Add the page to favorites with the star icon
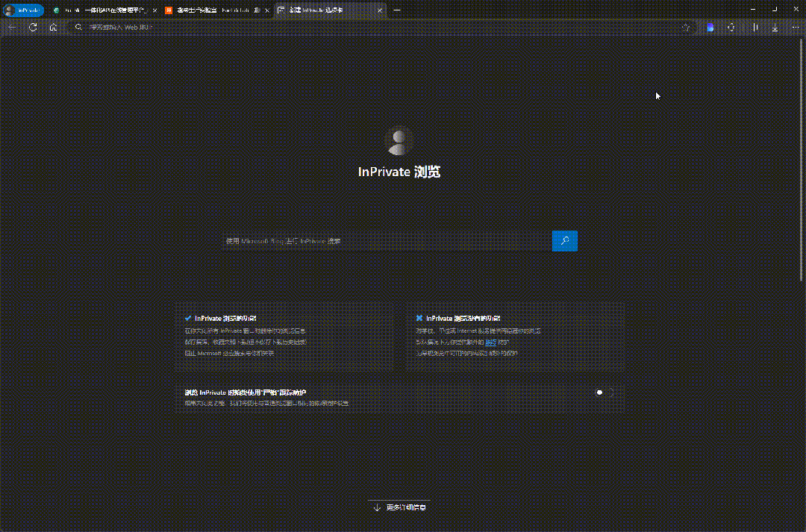 point(686,28)
